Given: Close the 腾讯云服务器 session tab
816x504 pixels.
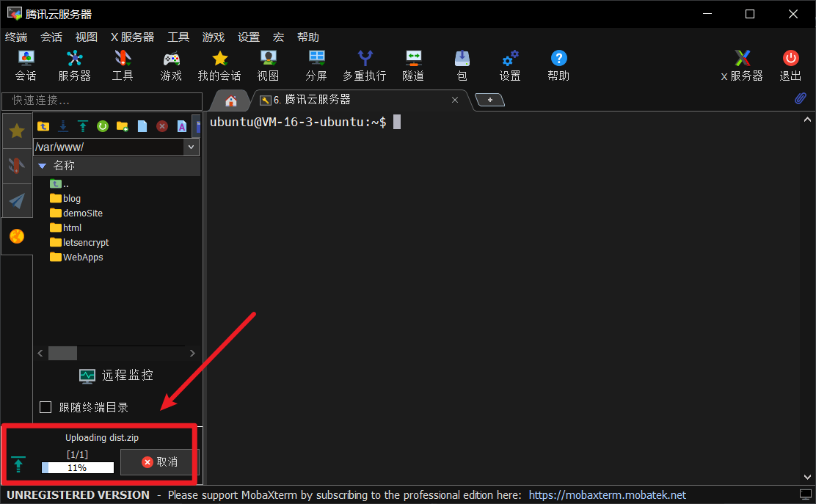Looking at the screenshot, I should tap(455, 100).
